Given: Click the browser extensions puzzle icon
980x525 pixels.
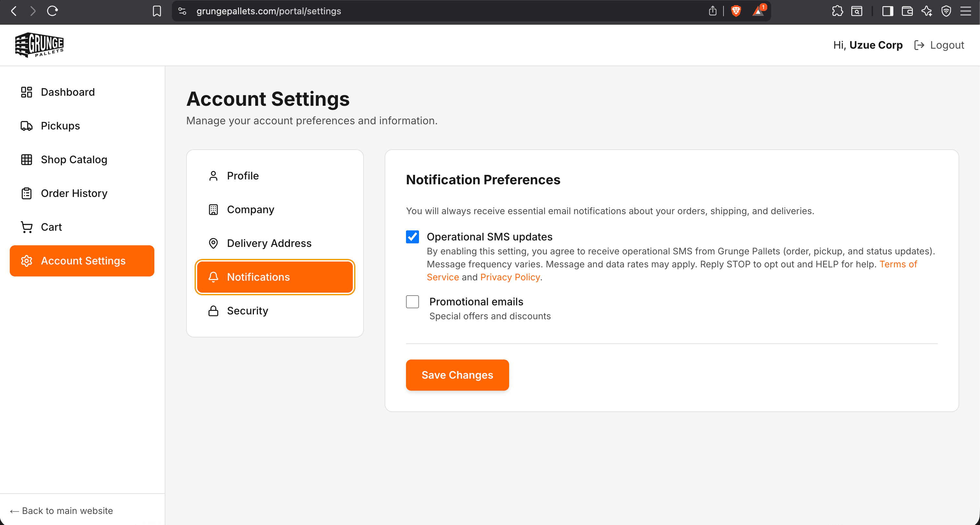Looking at the screenshot, I should click(x=837, y=11).
